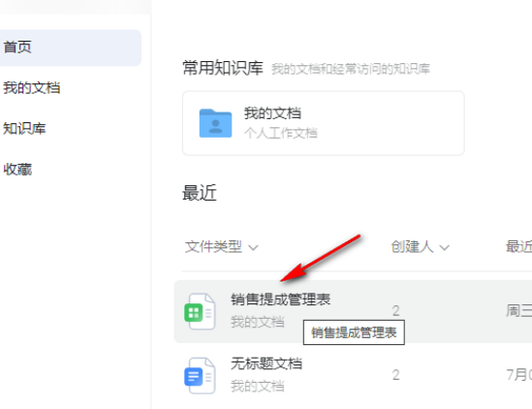
Task: Click the 最近 column header on the right
Action: pos(518,247)
